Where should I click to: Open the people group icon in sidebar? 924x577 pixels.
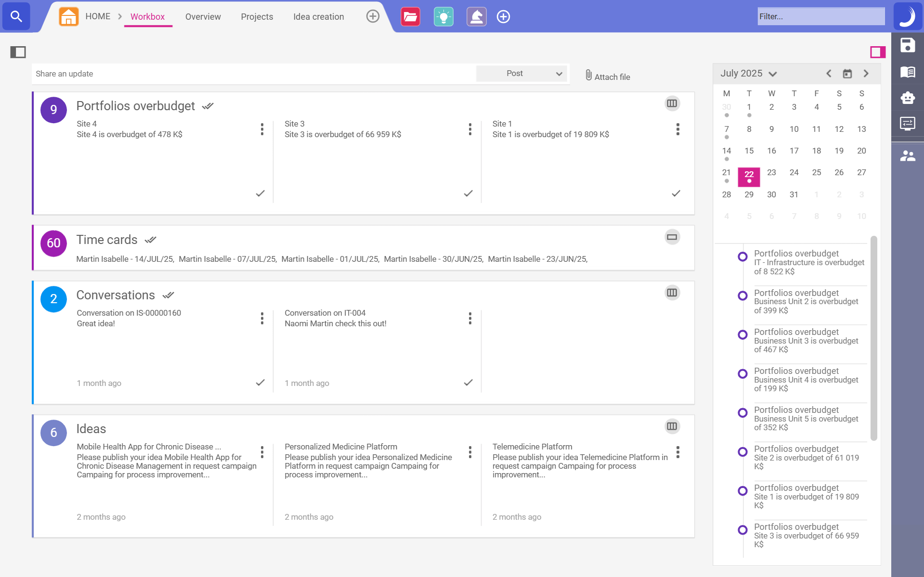click(908, 156)
